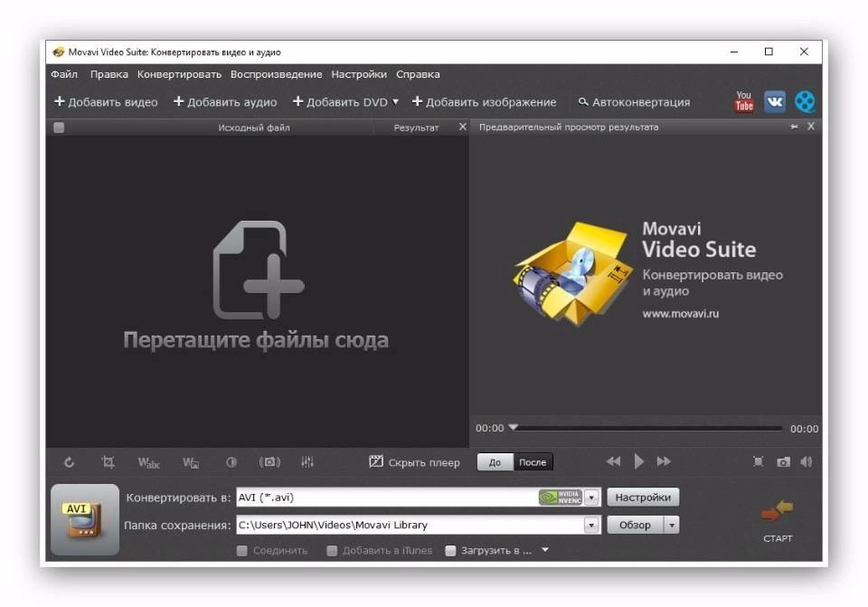Click the video stabilization icon
Image resolution: width=868 pixels, height=607 pixels.
(269, 462)
